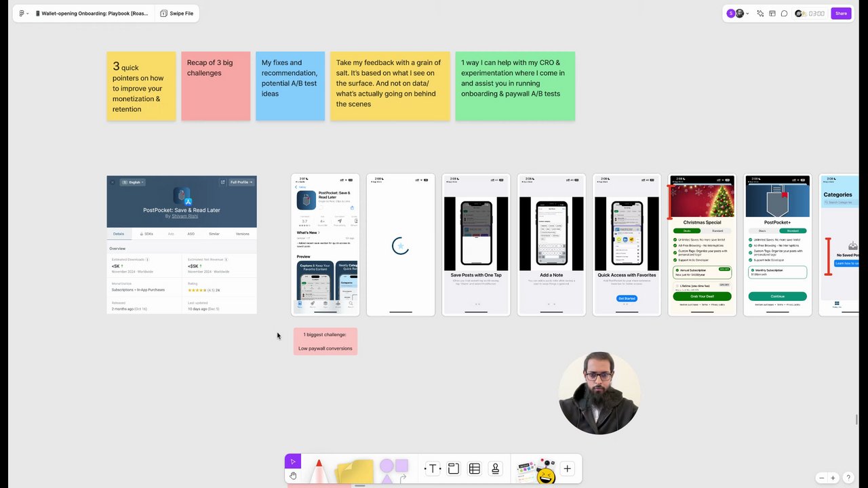Select the 'Add a Note' onboarding screenshot
This screenshot has width=868, height=488.
pos(551,245)
